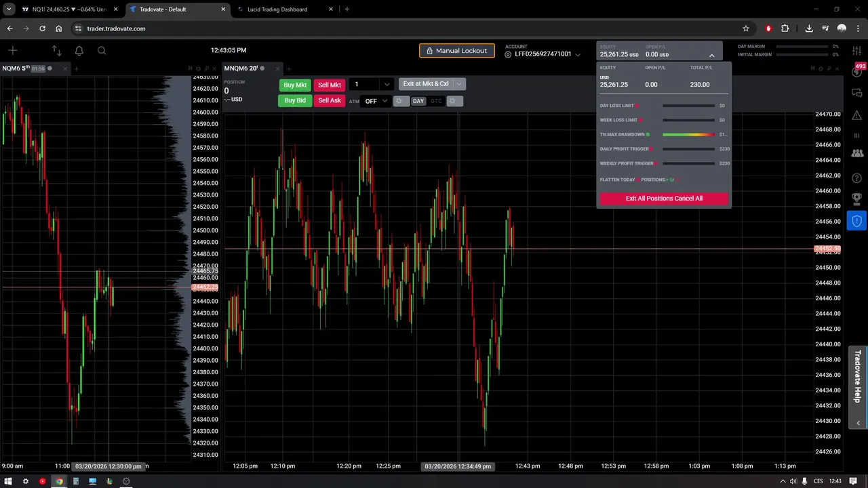This screenshot has width=868, height=488.
Task: Open the chat messages icon in sidebar
Action: [x=856, y=93]
